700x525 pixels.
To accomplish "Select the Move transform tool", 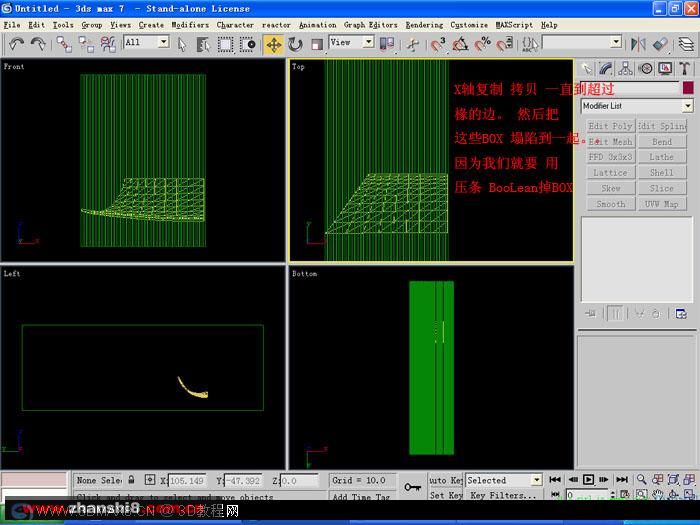I will tap(274, 45).
